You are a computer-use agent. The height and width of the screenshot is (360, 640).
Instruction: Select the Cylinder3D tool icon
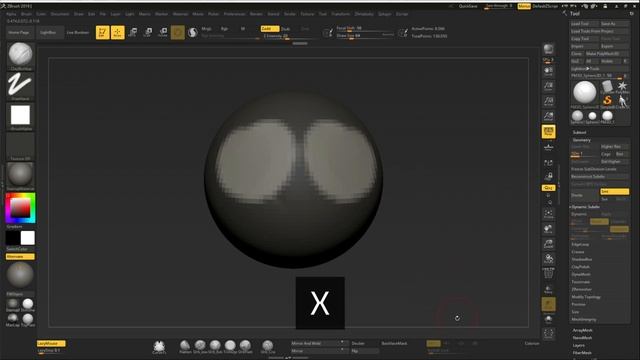(x=607, y=86)
